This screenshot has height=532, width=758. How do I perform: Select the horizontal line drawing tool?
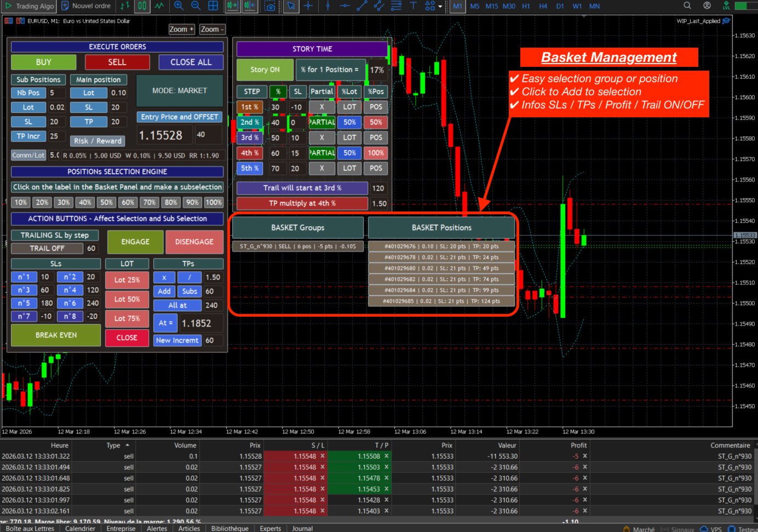(x=344, y=6)
